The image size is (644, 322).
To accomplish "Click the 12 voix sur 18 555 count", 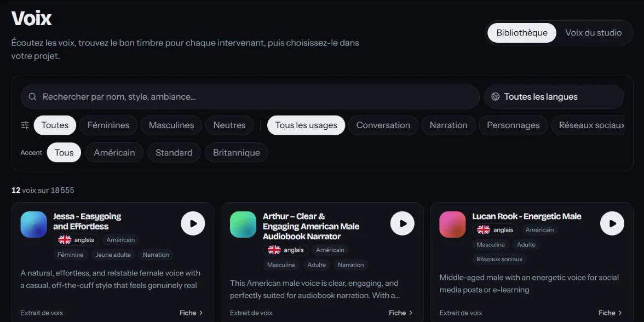I will [43, 190].
